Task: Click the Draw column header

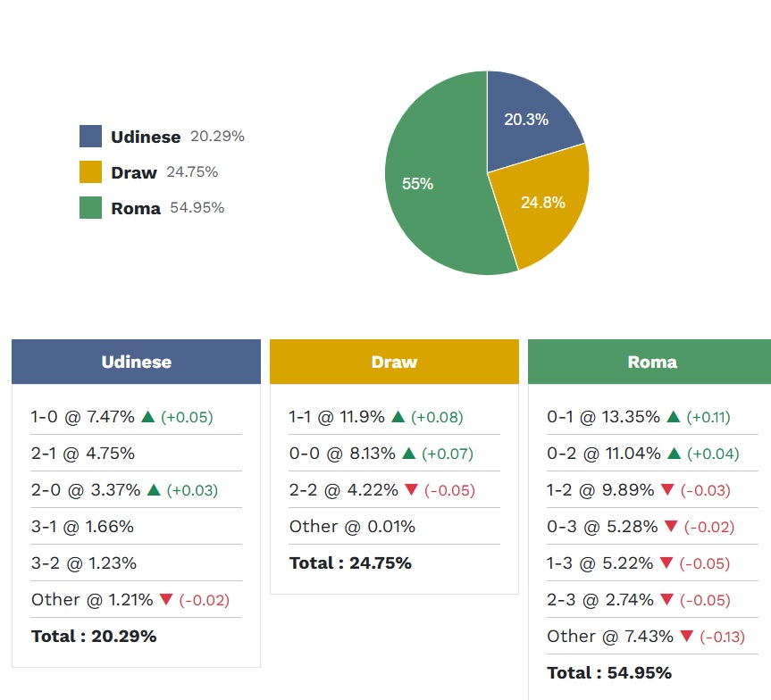Action: (394, 362)
